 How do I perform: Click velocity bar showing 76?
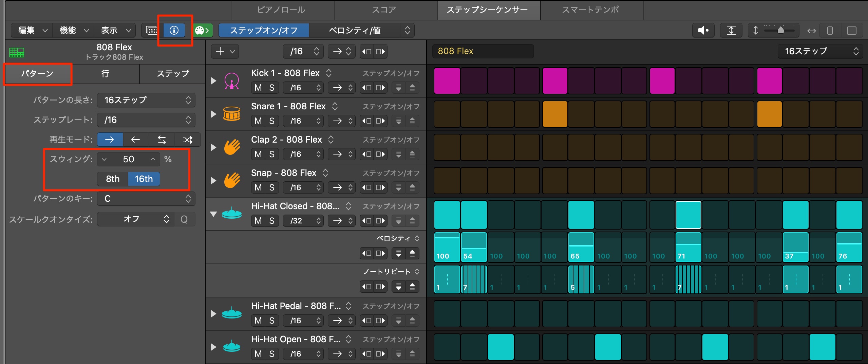849,247
